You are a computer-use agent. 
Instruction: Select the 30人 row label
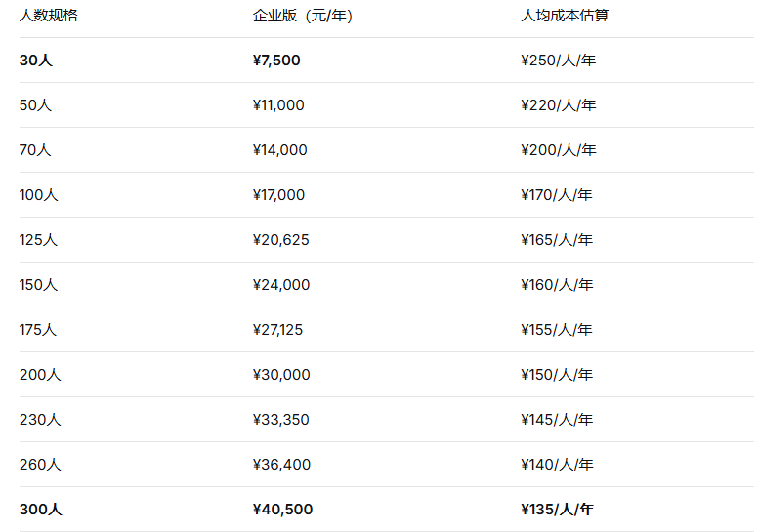pyautogui.click(x=36, y=61)
